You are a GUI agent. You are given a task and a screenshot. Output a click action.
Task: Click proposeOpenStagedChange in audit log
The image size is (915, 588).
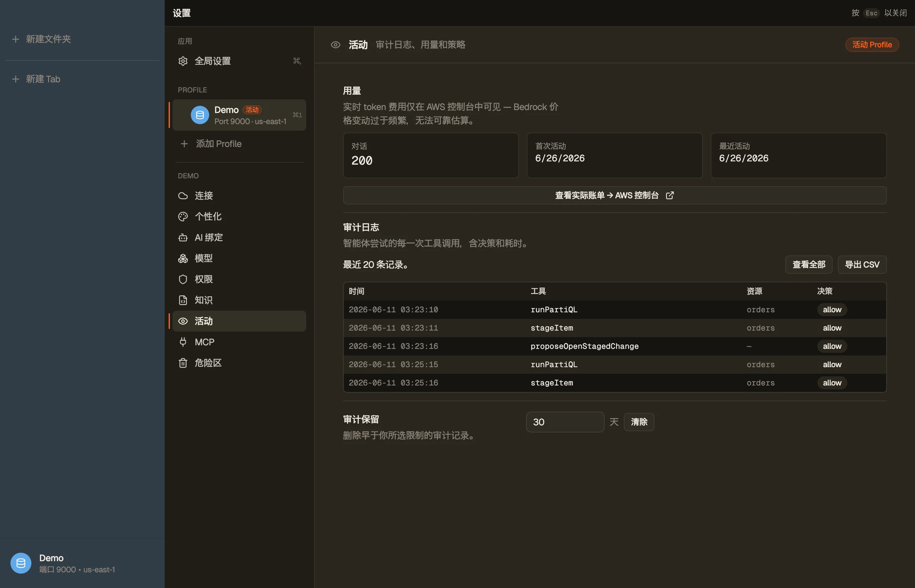(584, 346)
